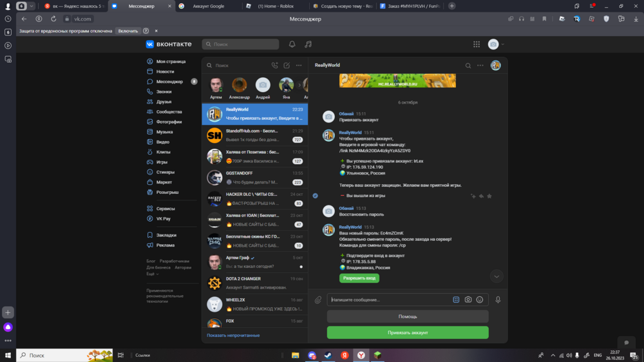
Task: Open ReallyWorld avatar in chat header
Action: pyautogui.click(x=496, y=65)
